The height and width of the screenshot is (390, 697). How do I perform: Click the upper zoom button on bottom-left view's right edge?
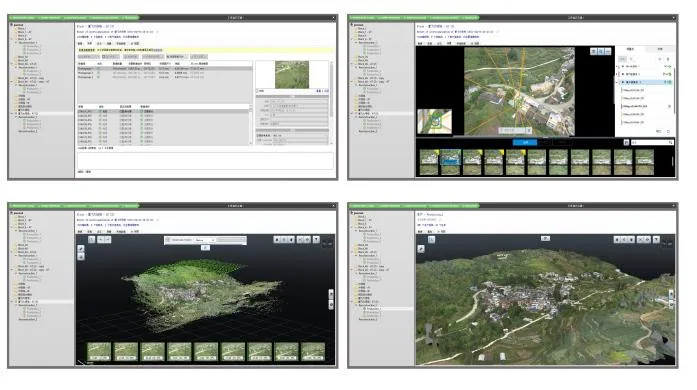pyautogui.click(x=331, y=294)
